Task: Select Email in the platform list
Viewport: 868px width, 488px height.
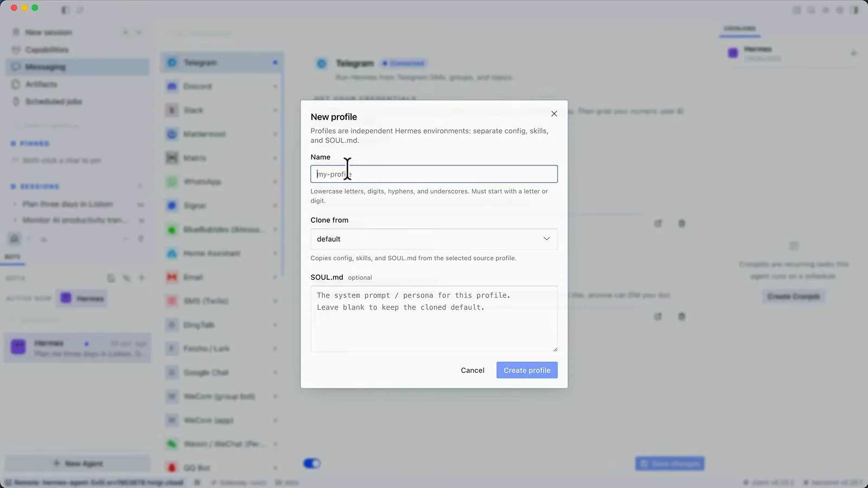Action: pos(222,277)
